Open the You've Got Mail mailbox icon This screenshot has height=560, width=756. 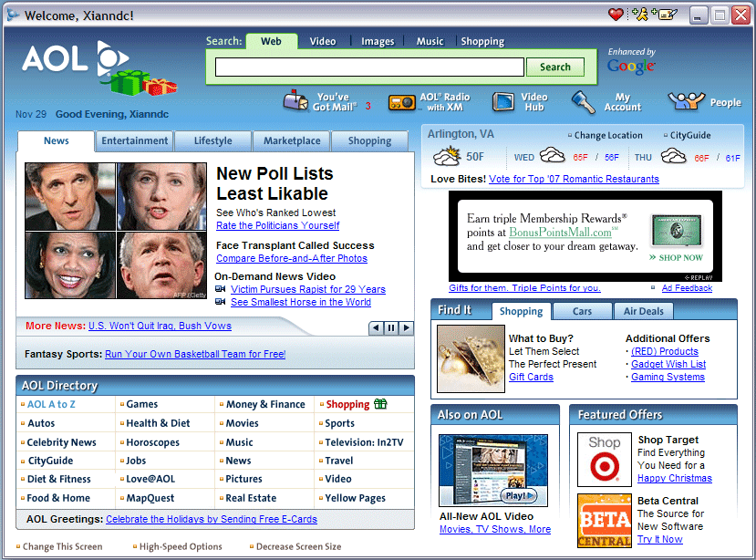tap(295, 101)
